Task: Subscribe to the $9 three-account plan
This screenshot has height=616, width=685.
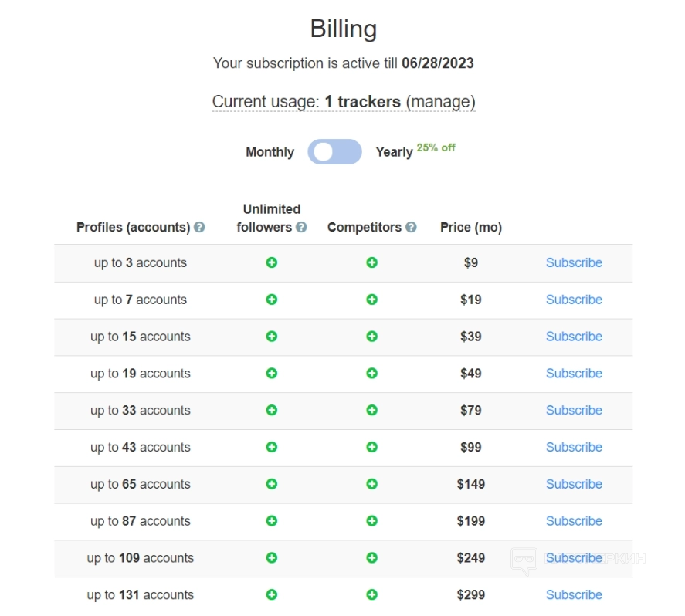Action: (x=574, y=262)
